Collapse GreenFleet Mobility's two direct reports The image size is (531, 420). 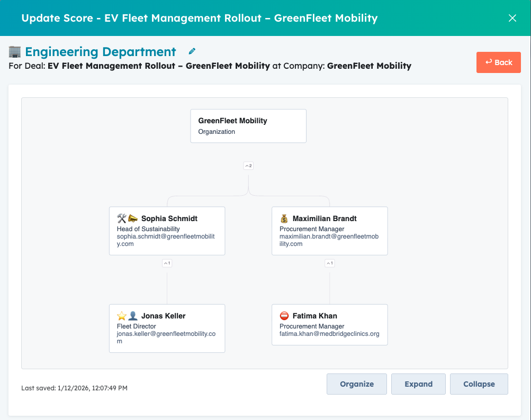point(248,166)
